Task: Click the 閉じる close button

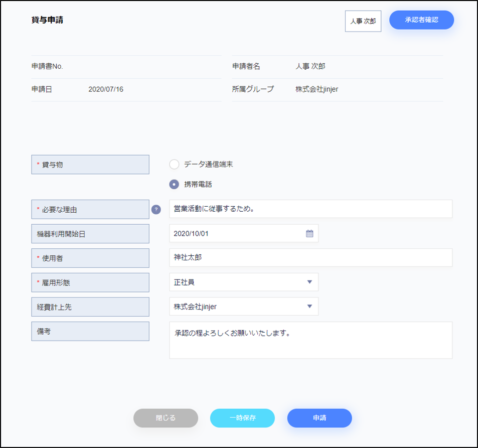Action: click(166, 418)
